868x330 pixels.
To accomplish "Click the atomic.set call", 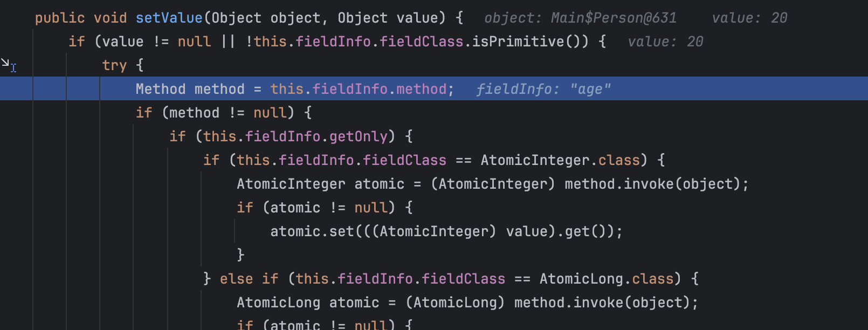I will [x=312, y=232].
